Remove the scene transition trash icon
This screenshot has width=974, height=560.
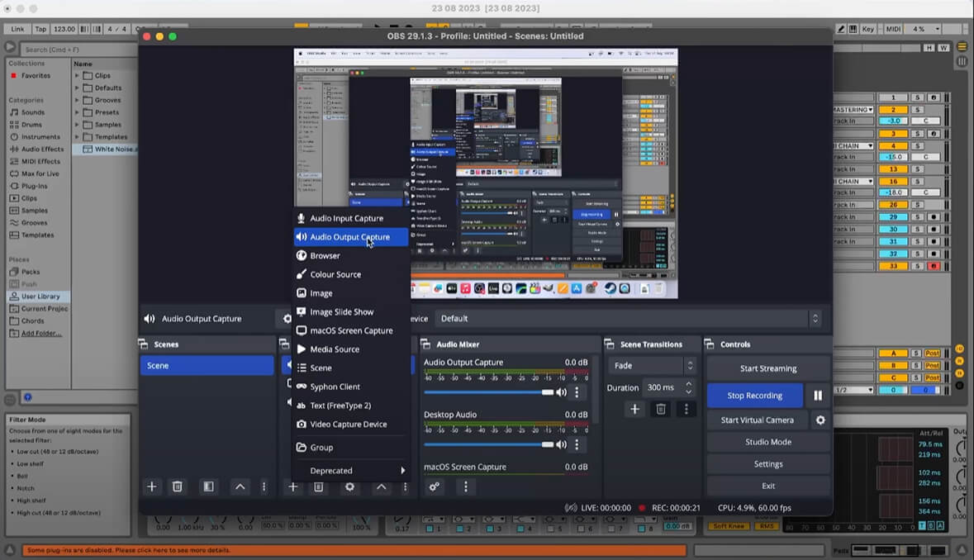pyautogui.click(x=661, y=409)
